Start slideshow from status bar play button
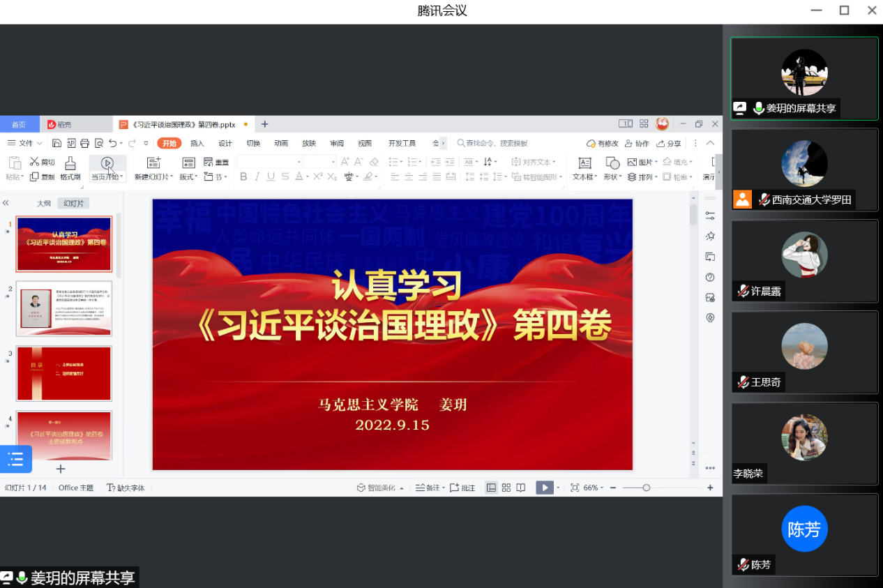The width and height of the screenshot is (883, 588). [544, 488]
